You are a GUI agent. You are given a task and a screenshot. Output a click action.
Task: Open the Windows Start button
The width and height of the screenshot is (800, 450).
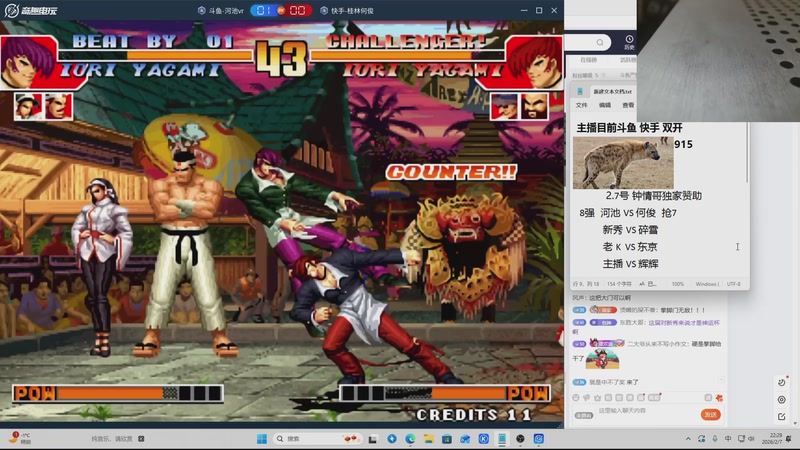(262, 439)
